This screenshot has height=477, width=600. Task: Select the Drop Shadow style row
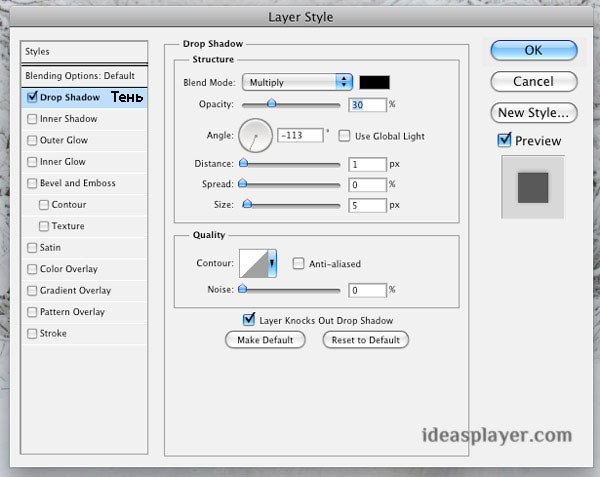tap(84, 98)
